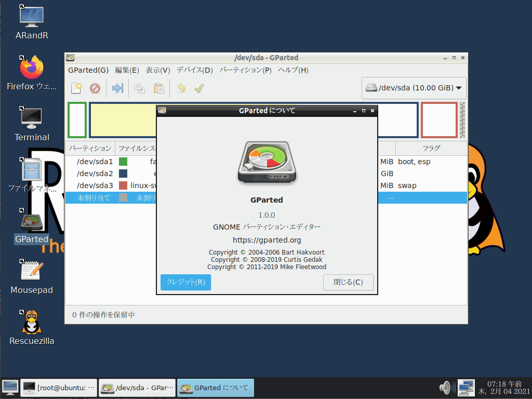Click the New partition toolbar icon
Viewport: 532px width, 399px height.
pos(77,88)
